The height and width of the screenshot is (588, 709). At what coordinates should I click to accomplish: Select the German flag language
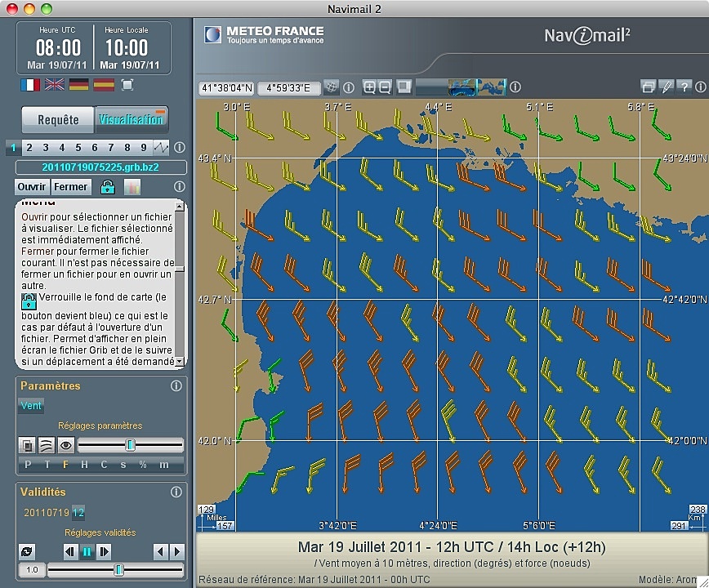78,84
